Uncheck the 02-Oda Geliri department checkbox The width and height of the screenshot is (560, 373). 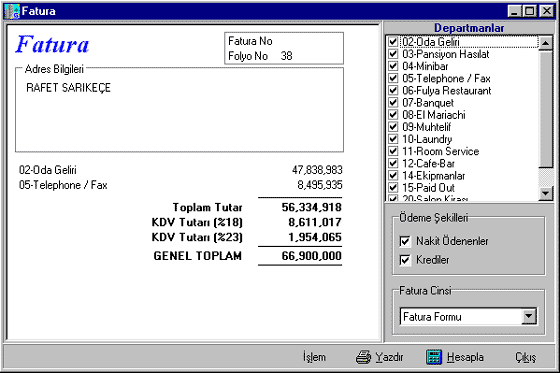click(x=393, y=42)
